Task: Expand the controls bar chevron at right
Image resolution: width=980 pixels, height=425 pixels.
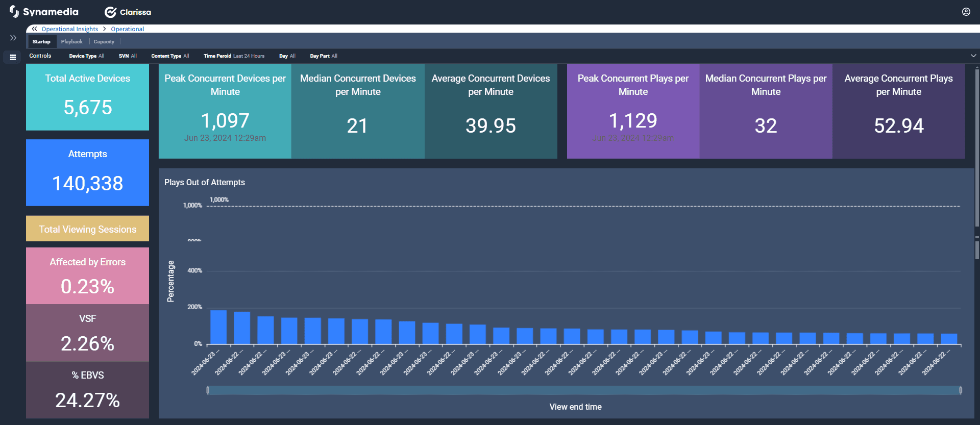Action: coord(973,56)
